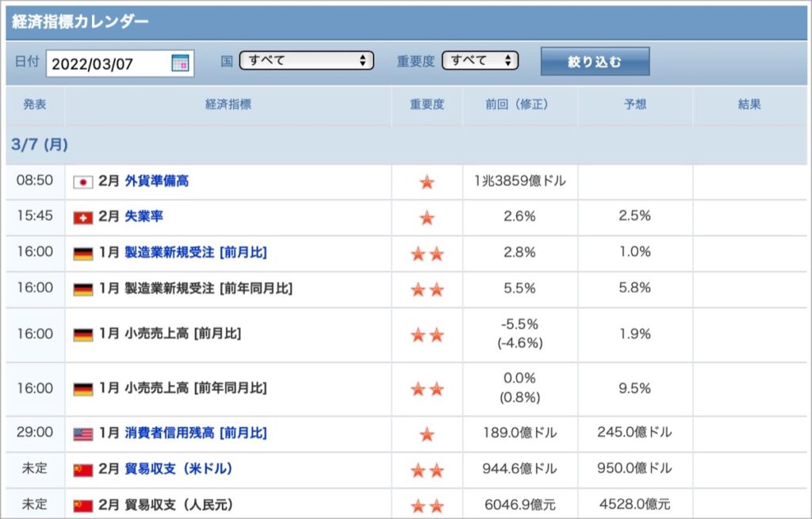Click the Switzerland flag beside 失業率

[82, 218]
